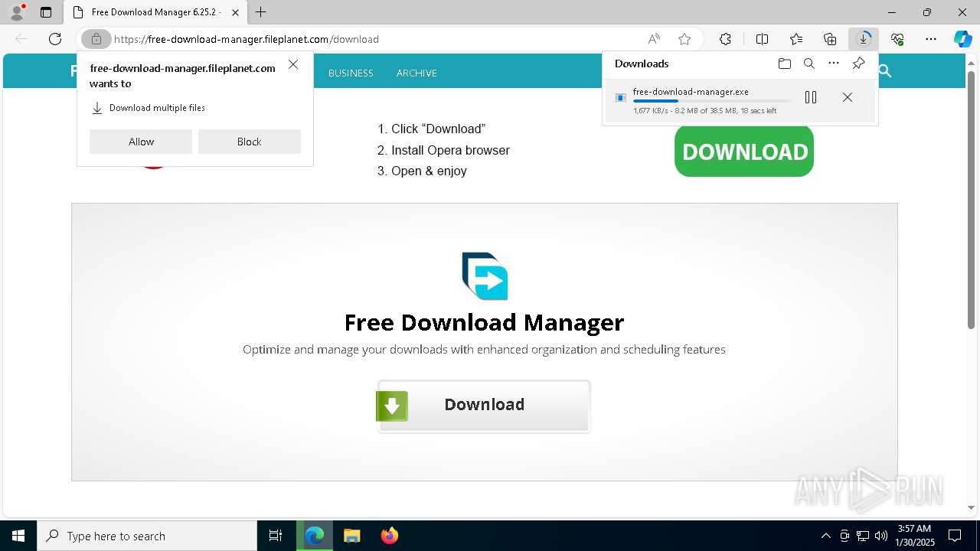
Task: Click the Edge profile icon
Action: [x=17, y=12]
